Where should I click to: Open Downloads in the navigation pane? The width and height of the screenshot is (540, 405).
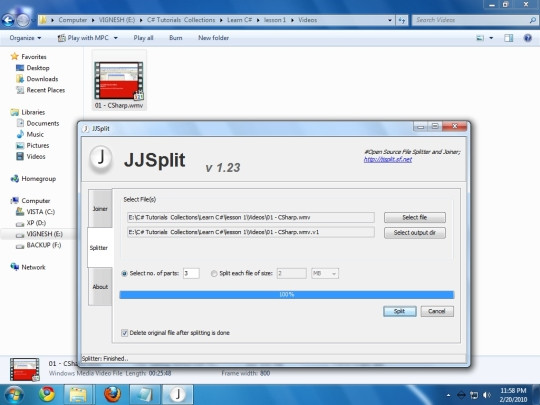point(42,79)
